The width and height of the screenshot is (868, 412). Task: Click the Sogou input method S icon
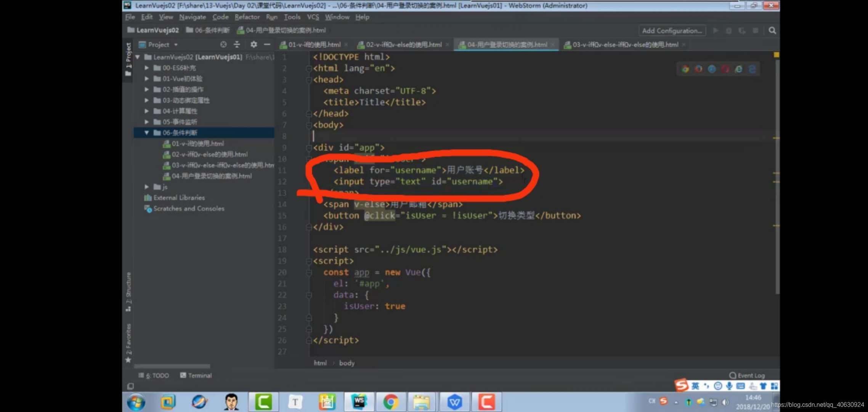(x=682, y=385)
